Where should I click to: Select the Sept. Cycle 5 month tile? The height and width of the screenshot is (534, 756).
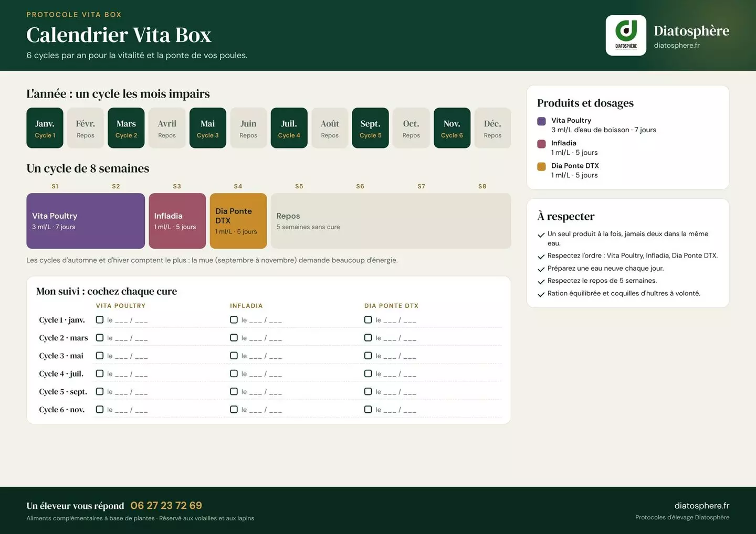tap(371, 128)
